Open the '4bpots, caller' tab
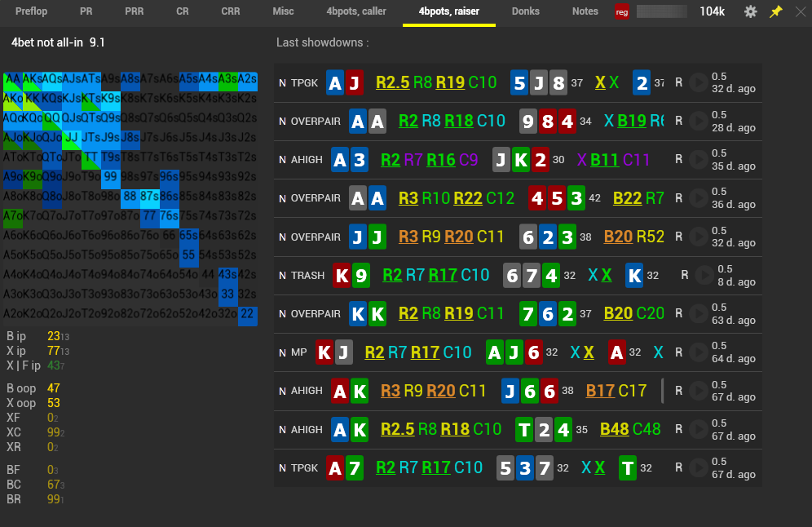Screen dimensions: 812x527 (x=354, y=11)
